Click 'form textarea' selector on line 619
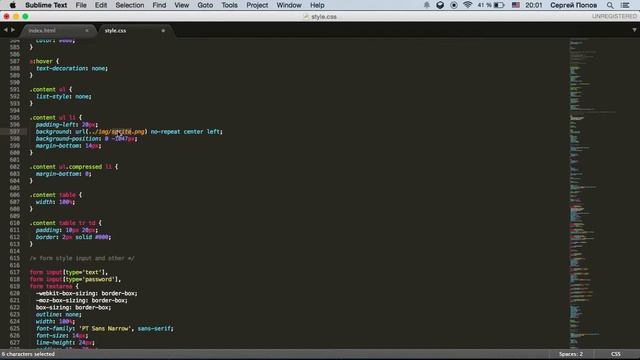 point(51,287)
